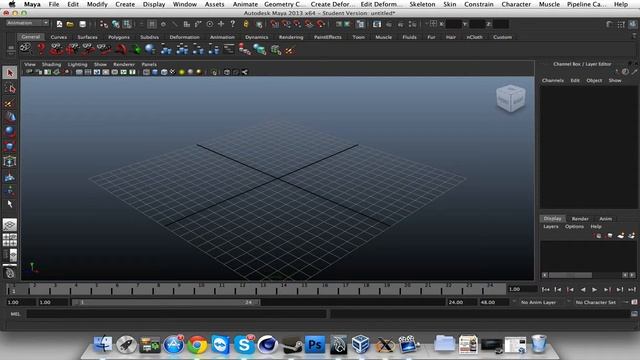Activate the Scale tool cube icon
The width and height of the screenshot is (640, 360).
[10, 147]
